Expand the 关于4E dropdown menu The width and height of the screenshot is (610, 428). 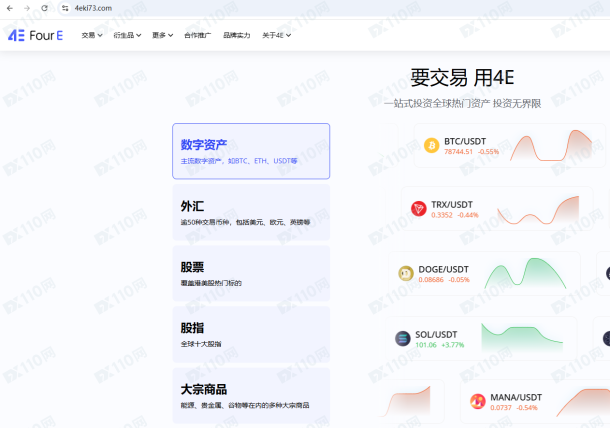(276, 35)
